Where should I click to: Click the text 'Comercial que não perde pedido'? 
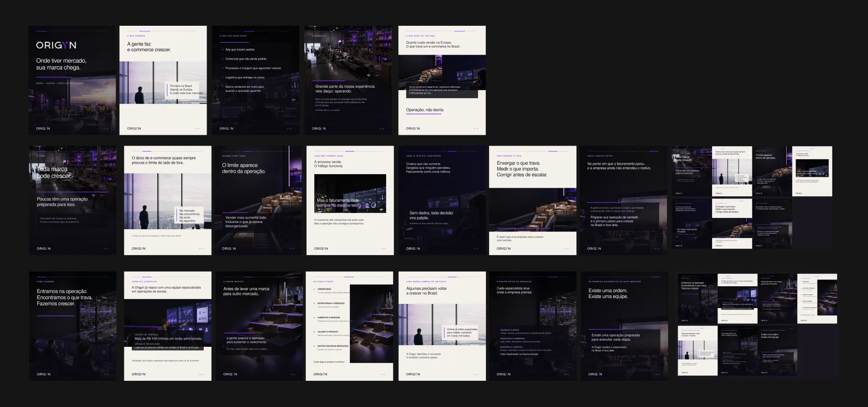tap(246, 59)
